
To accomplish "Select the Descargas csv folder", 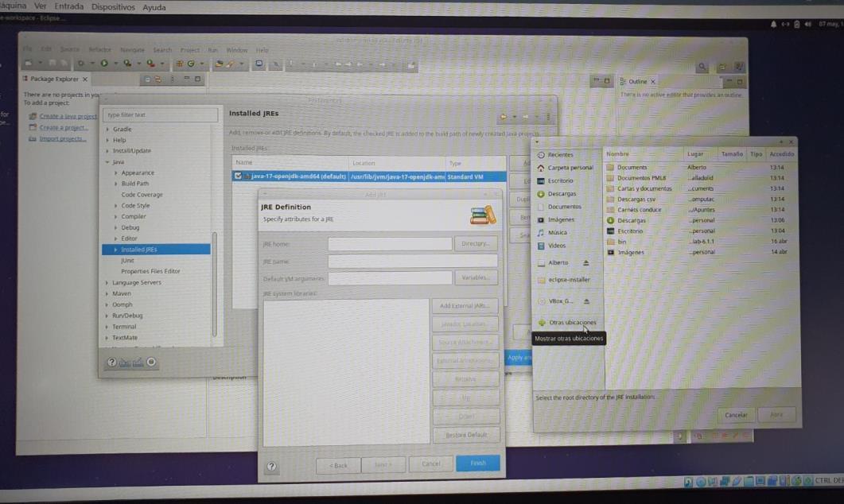I will (636, 200).
